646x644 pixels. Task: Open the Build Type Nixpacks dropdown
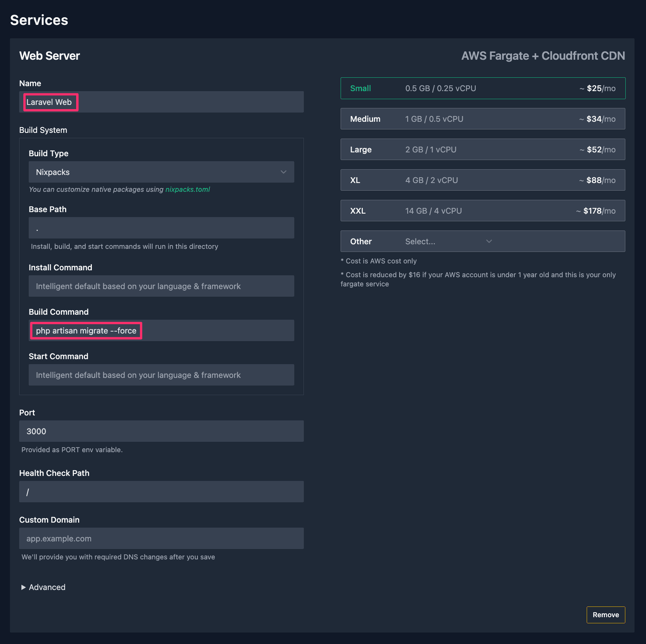tap(161, 172)
